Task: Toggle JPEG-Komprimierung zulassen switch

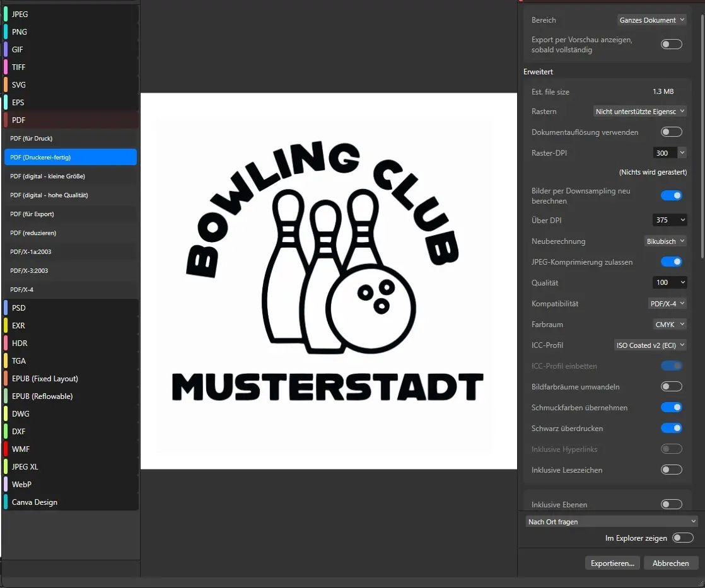Action: click(x=672, y=262)
